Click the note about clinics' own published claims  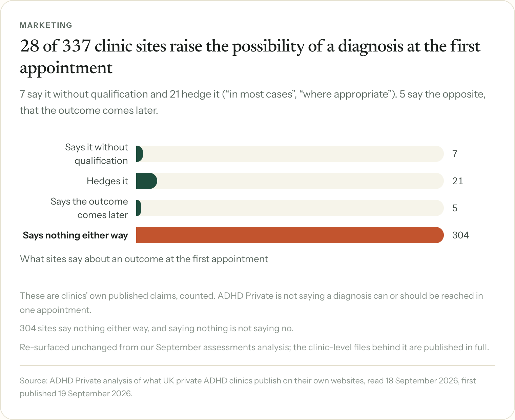click(x=251, y=303)
